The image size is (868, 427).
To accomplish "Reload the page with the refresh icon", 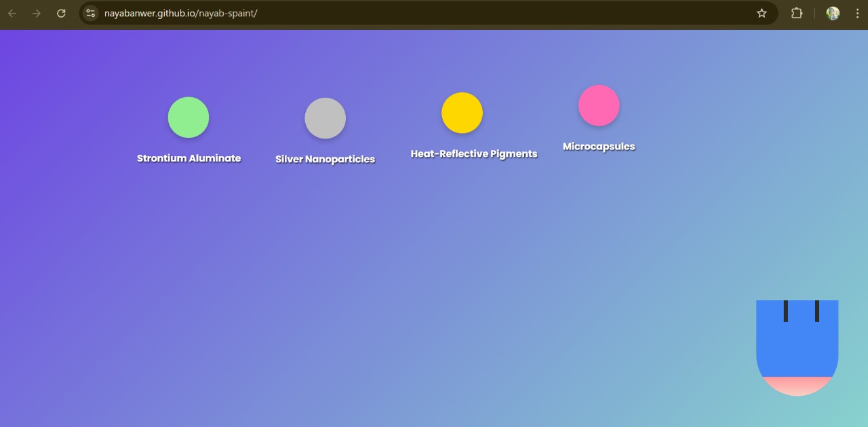I will pos(61,14).
